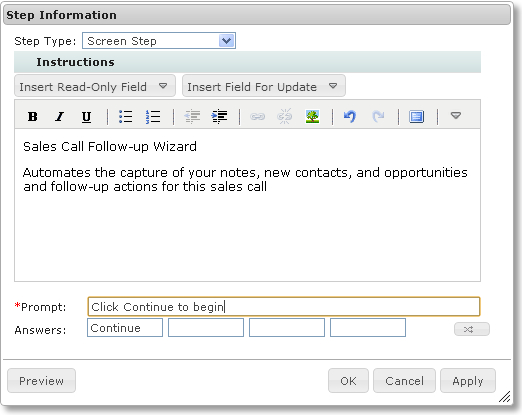Click the blue source view icon

[x=416, y=117]
